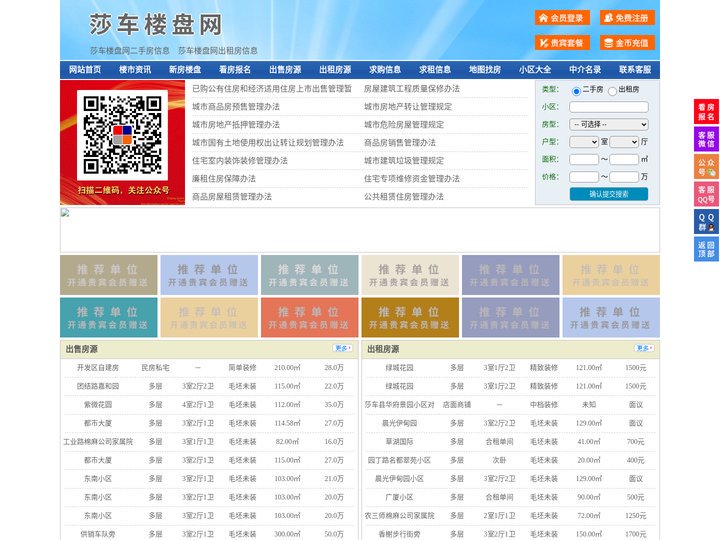Expand the 户型 厅 count dropdown

(x=624, y=142)
